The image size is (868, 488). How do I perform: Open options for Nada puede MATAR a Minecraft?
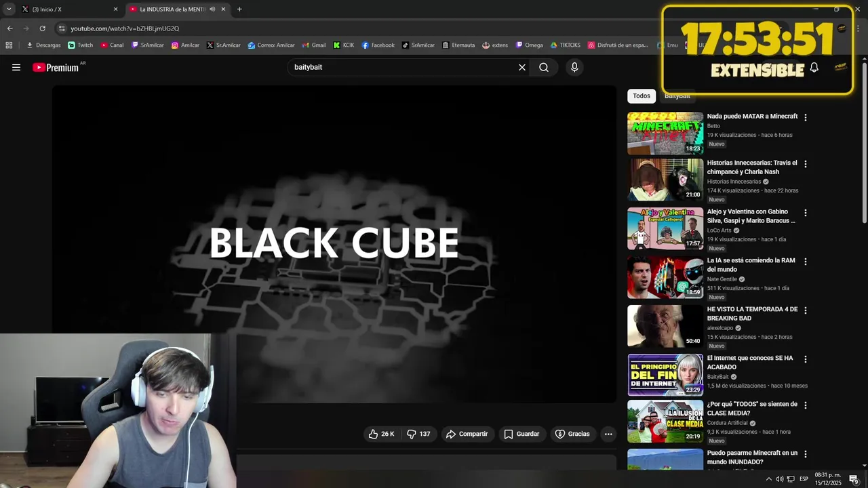806,118
